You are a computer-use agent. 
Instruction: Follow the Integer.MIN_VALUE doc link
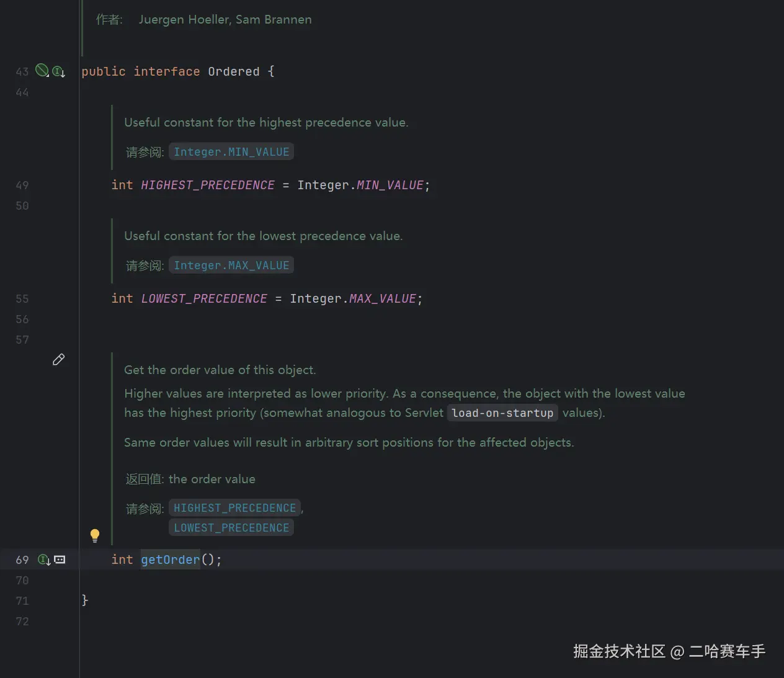click(231, 152)
